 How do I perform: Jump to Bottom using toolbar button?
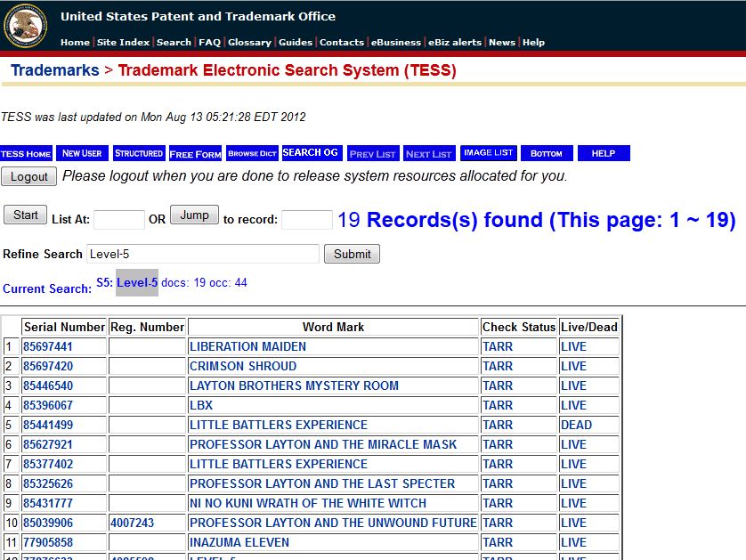tap(547, 153)
